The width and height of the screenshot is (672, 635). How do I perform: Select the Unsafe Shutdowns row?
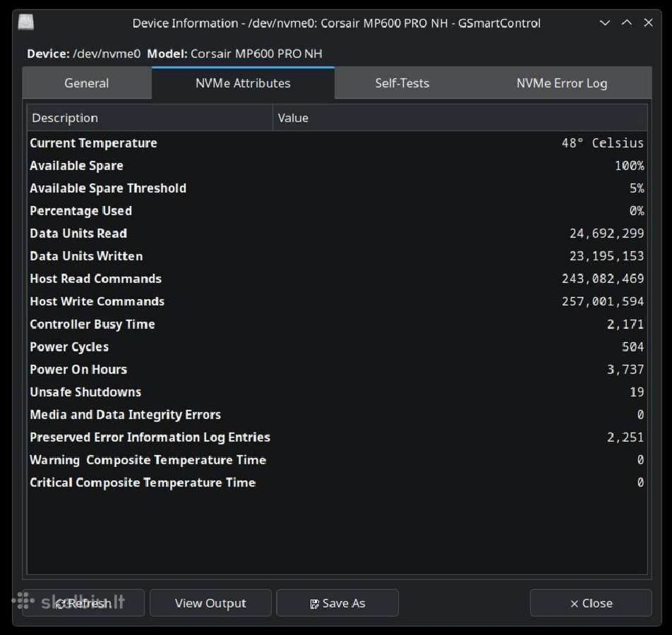(337, 392)
